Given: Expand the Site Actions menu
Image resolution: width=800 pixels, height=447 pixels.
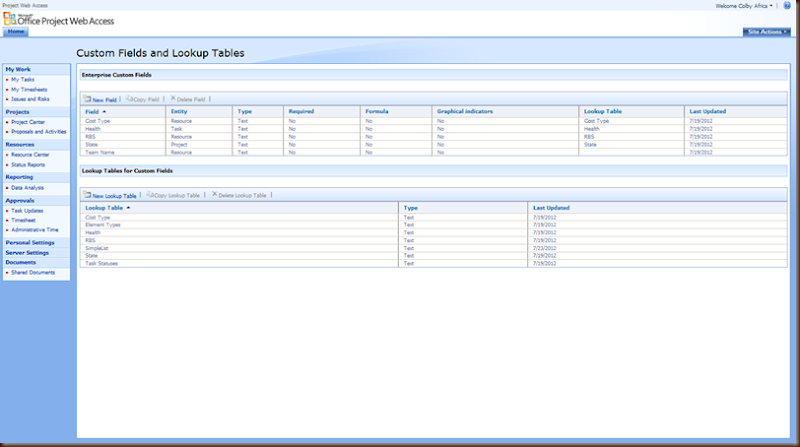Looking at the screenshot, I should pos(766,32).
